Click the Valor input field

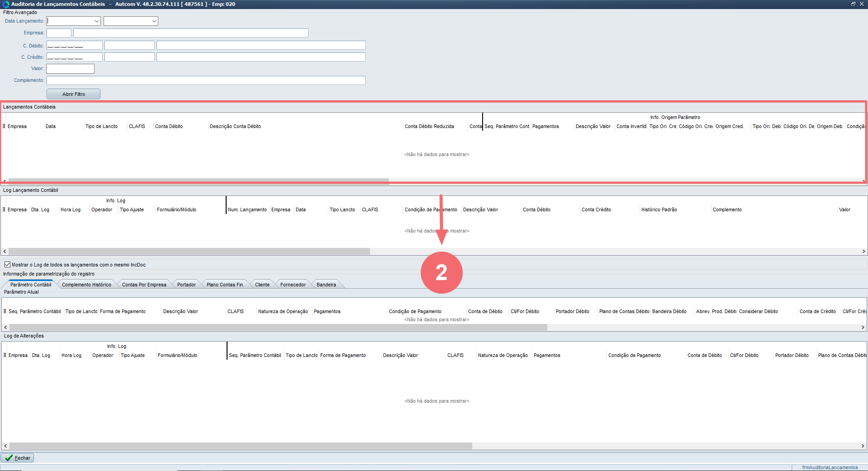tap(70, 69)
